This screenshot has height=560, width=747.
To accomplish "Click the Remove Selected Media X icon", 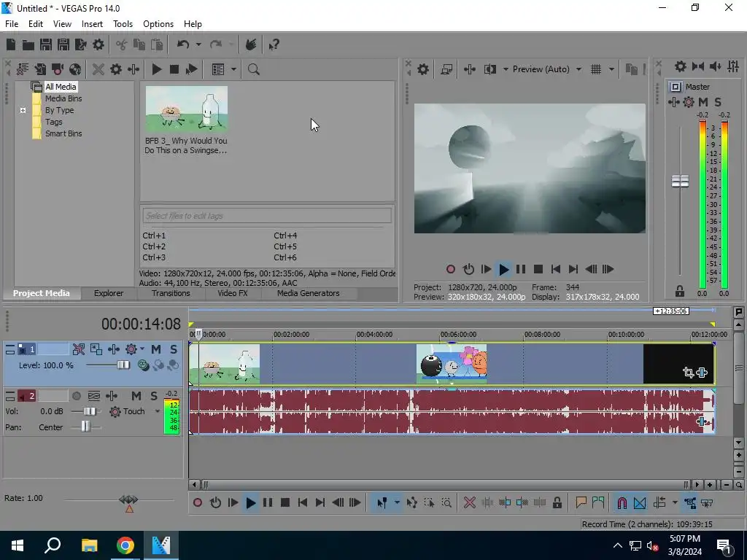I will (98, 69).
